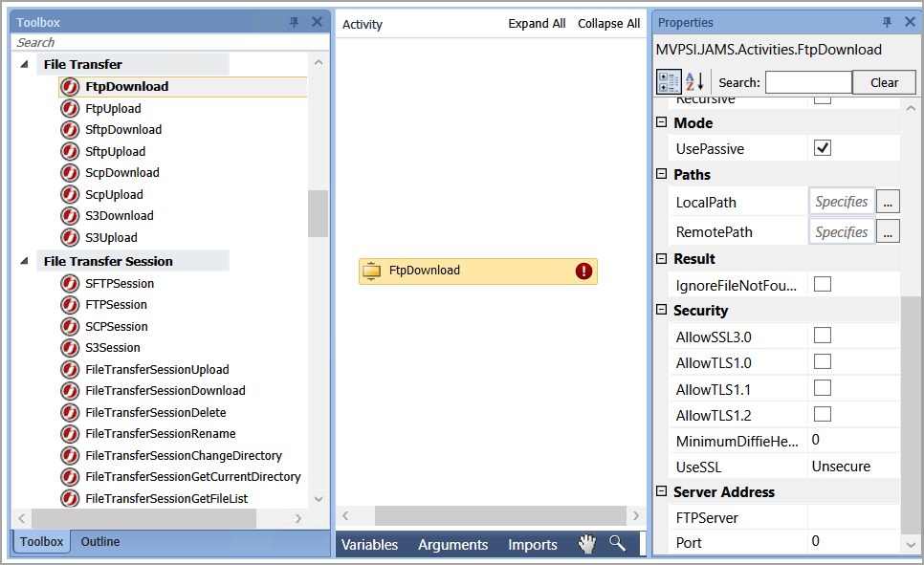Click the Port value field

(853, 541)
